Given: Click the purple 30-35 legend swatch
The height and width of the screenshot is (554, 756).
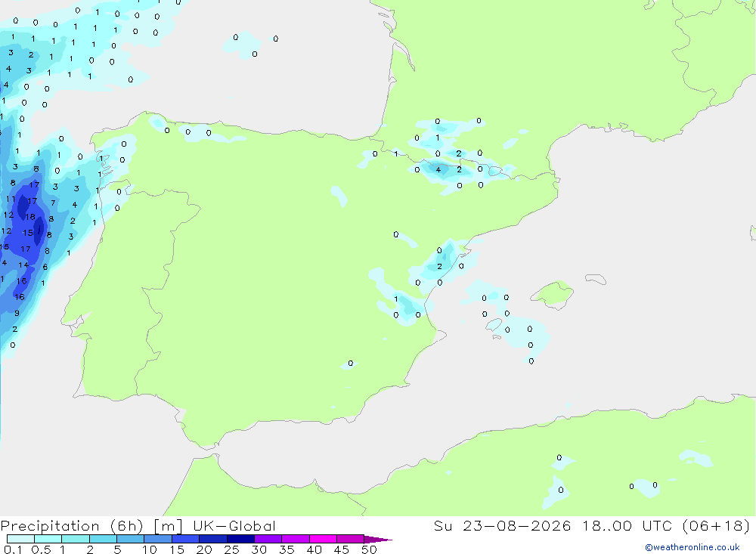Looking at the screenshot, I should coord(268,539).
